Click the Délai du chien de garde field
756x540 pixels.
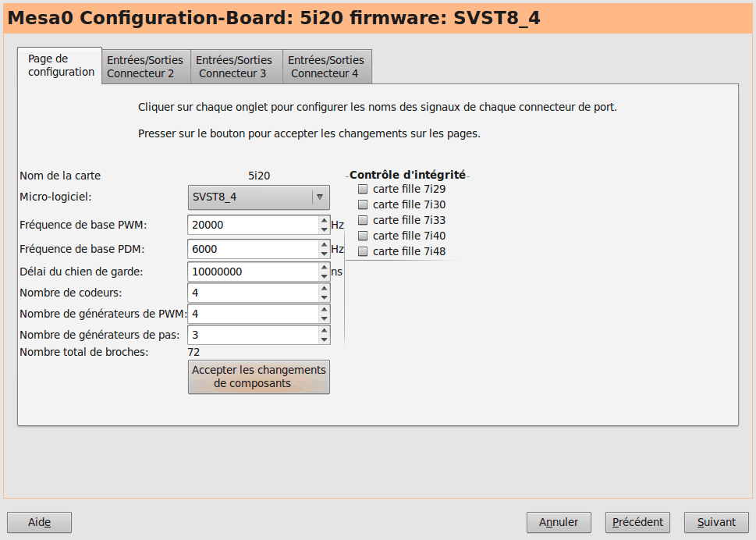pyautogui.click(x=253, y=272)
